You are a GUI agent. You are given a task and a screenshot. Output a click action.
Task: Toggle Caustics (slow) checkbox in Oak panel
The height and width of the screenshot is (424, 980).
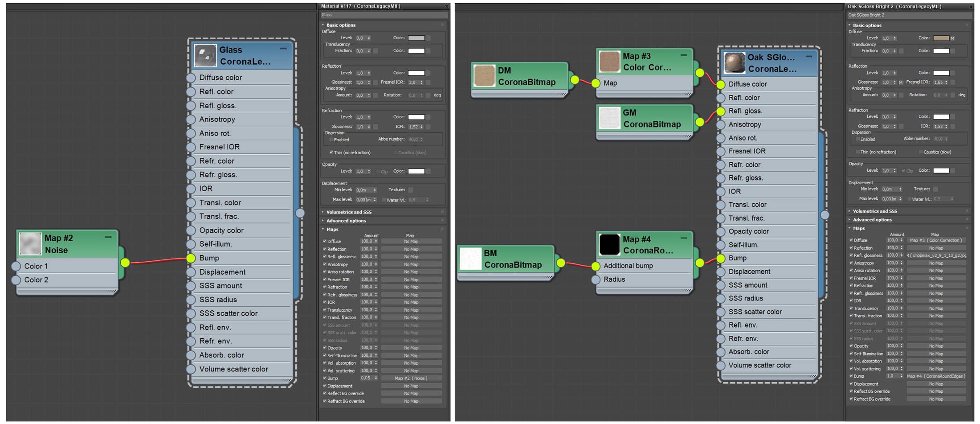(x=920, y=152)
